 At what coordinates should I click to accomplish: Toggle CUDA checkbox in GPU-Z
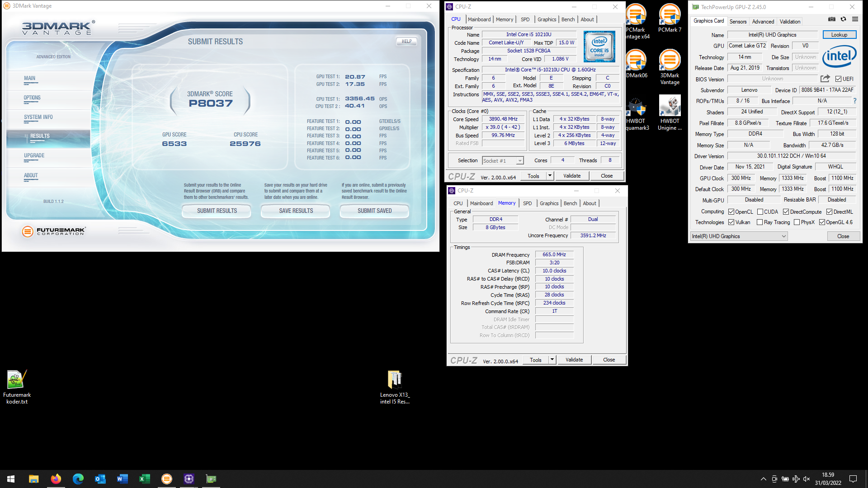[x=760, y=211]
